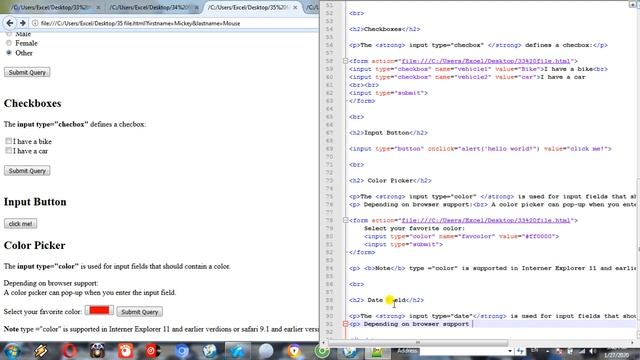640x360 pixels.
Task: Click the green circular taskbar icon
Action: [322, 351]
